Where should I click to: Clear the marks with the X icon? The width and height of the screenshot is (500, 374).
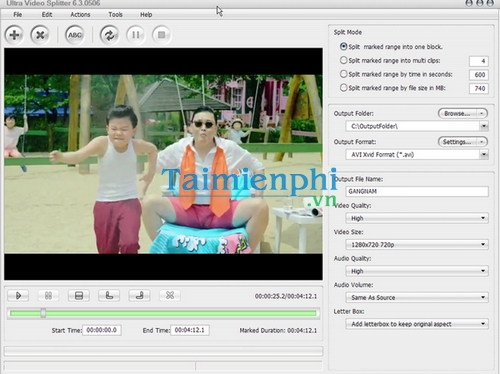[170, 296]
